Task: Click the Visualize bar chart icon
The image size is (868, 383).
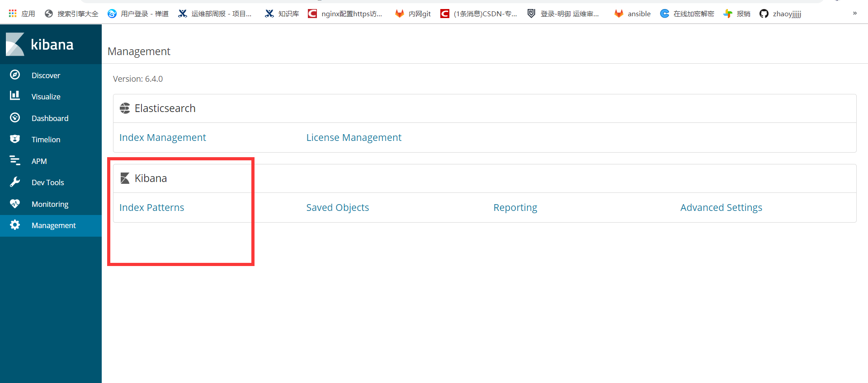Action: tap(15, 96)
